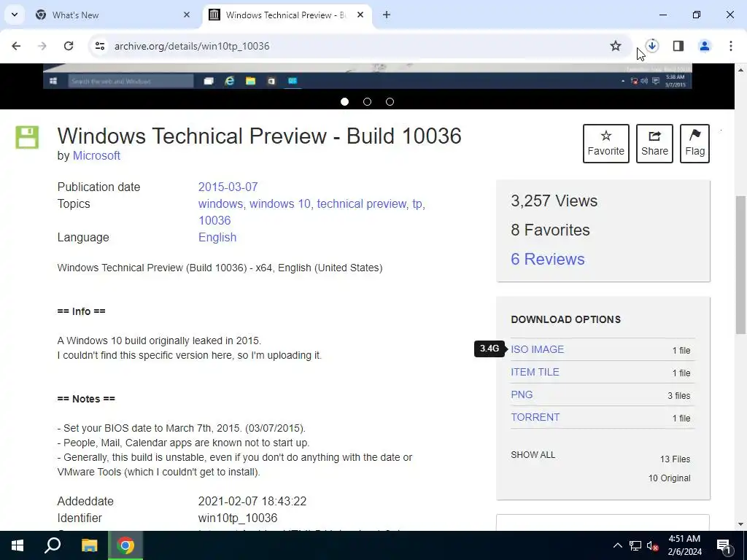Image resolution: width=747 pixels, height=560 pixels.
Task: Open Chrome profile avatar
Action: 705,46
